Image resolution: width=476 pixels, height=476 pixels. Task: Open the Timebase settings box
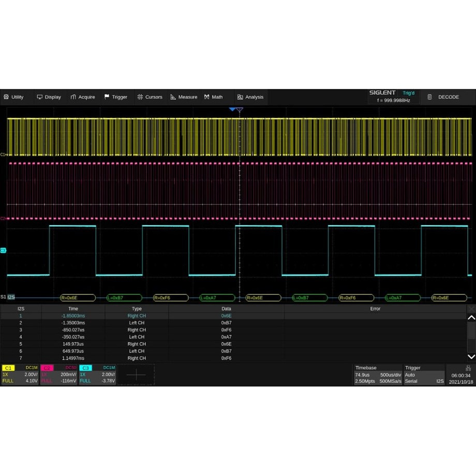378,375
